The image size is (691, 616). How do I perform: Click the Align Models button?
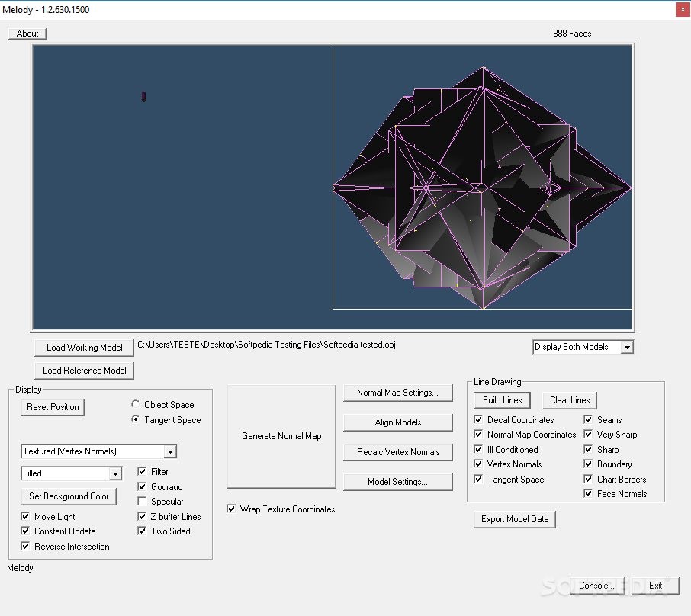397,422
